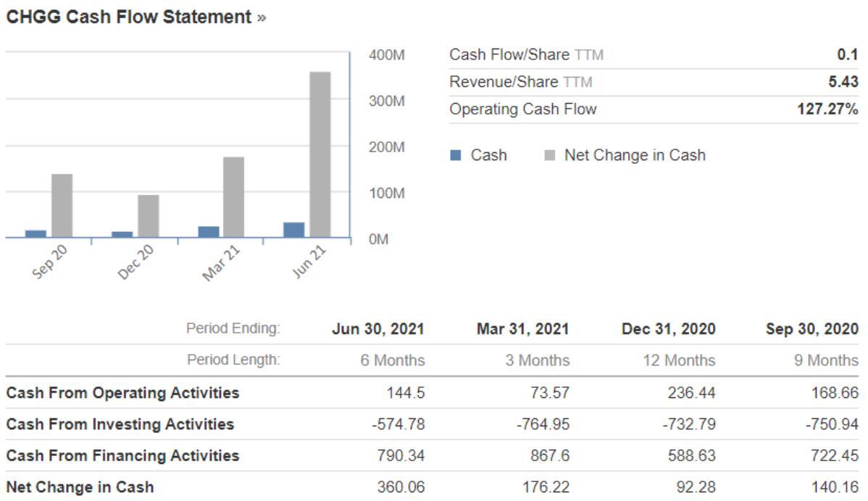Click the Sep 30, 2020 column header
Image resolution: width=868 pixels, height=501 pixels.
[x=813, y=329]
